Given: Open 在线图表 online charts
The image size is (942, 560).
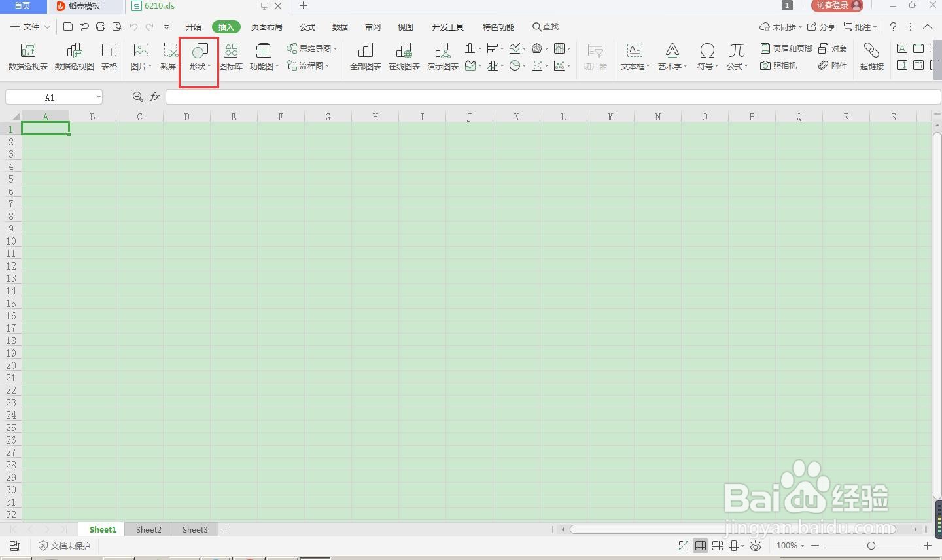Looking at the screenshot, I should click(x=404, y=56).
